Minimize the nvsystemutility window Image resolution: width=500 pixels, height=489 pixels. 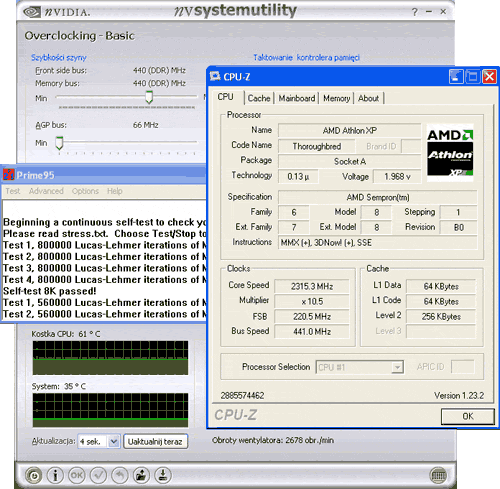tap(429, 12)
